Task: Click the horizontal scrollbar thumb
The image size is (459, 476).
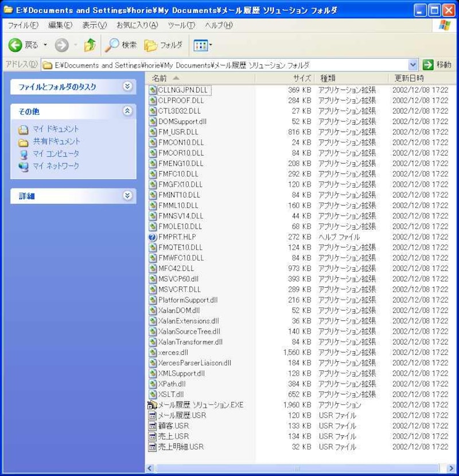Action: tap(297, 469)
